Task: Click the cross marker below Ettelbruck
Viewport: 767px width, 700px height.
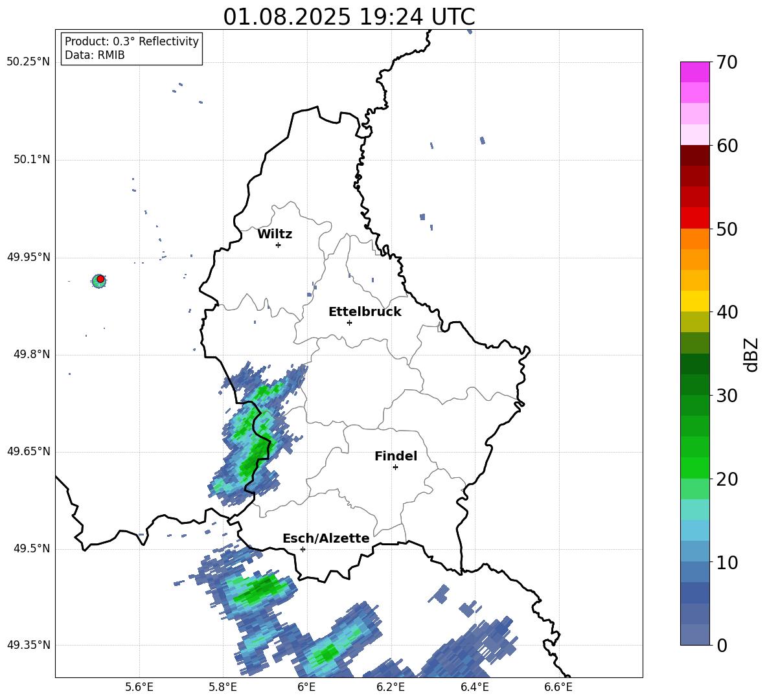Action: 349,322
